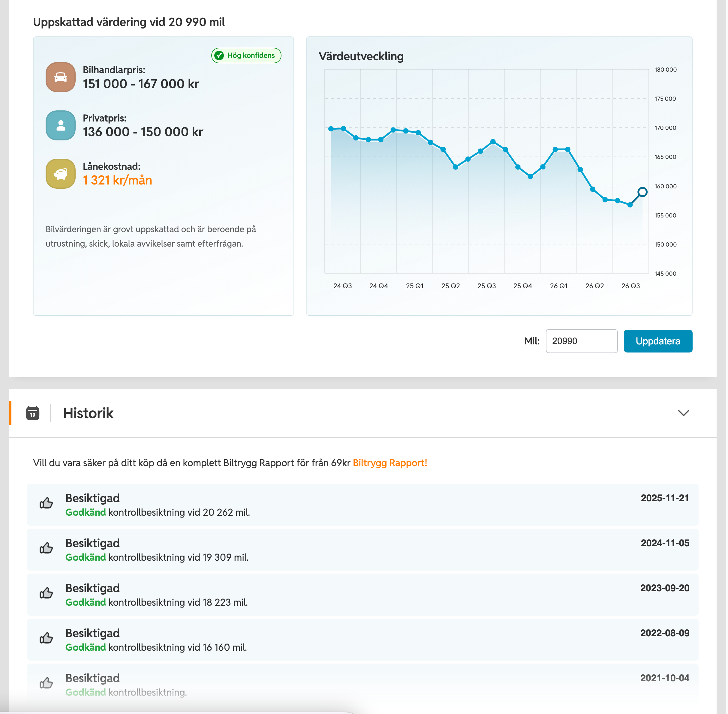Click the thumbs-up icon for 2023-09-20 inspection
Screen dimensions: 728x714
(x=46, y=593)
